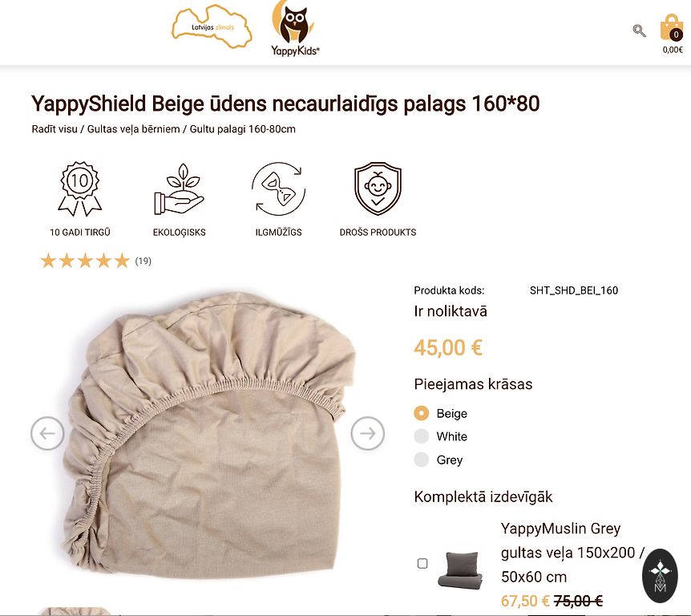This screenshot has width=691, height=616.
Task: Tick the YappyMuslin Grey bundle checkbox
Action: tap(422, 564)
